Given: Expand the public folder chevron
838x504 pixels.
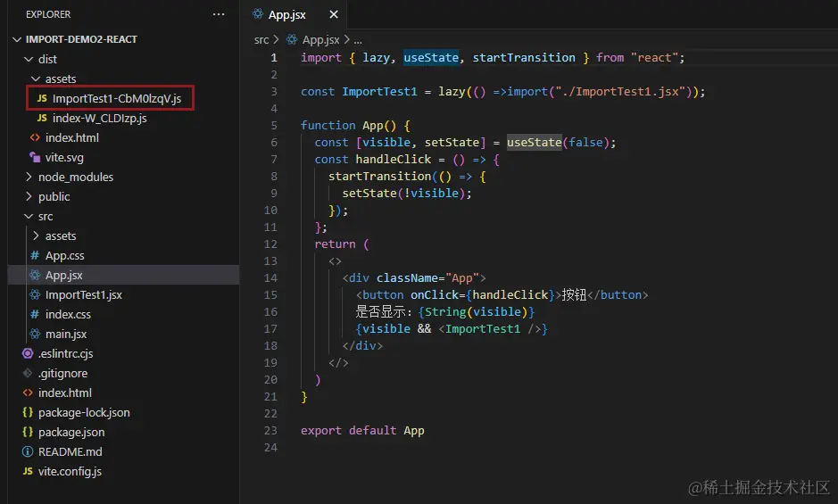Looking at the screenshot, I should [29, 196].
